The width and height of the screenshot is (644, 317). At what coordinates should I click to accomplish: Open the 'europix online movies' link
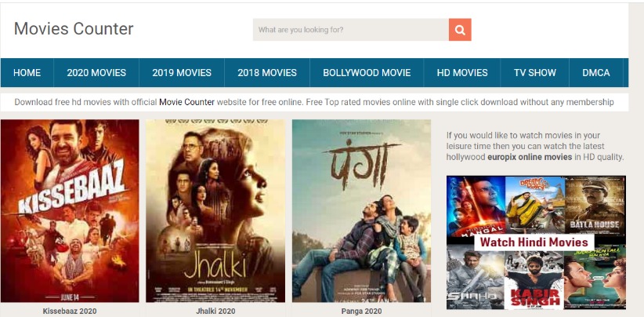point(530,157)
